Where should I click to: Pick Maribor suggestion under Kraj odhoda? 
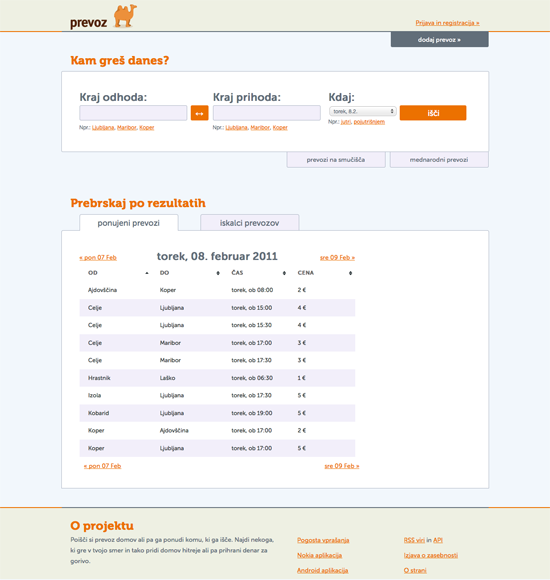(127, 128)
